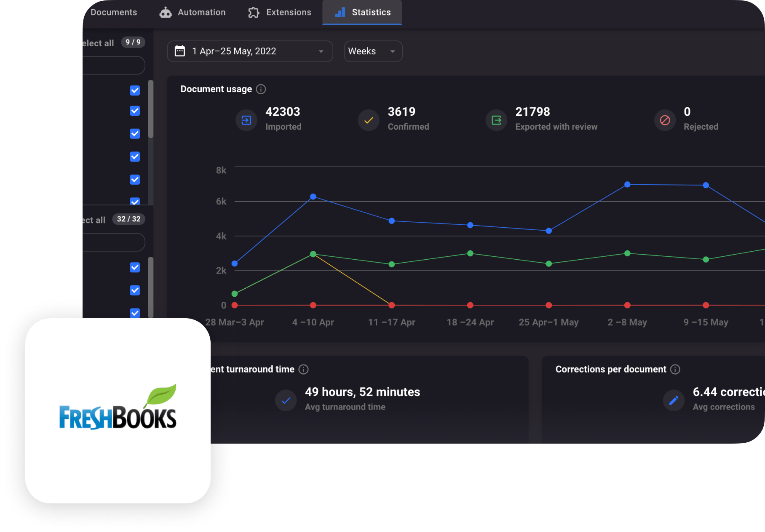Click the 8k y-axis label

click(x=221, y=170)
